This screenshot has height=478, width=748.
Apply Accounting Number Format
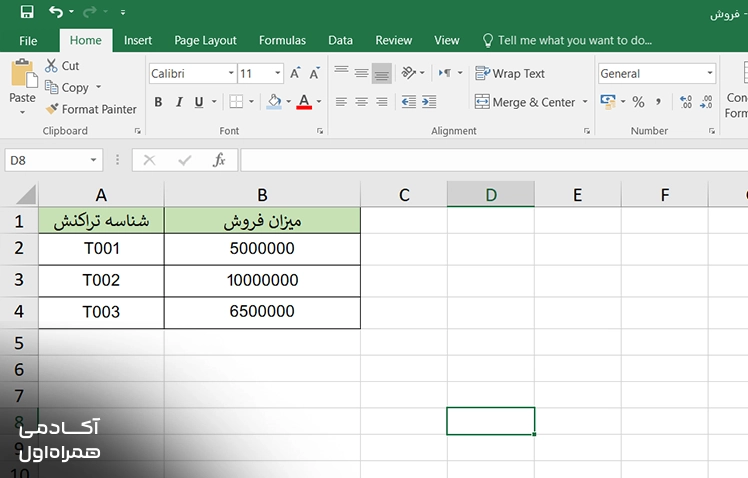[608, 102]
